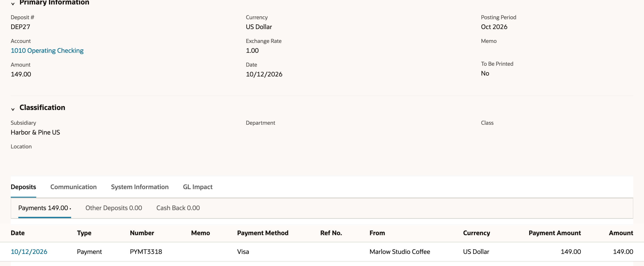Select the 149.00 Amount field value
Image resolution: width=644 pixels, height=266 pixels.
coord(21,74)
